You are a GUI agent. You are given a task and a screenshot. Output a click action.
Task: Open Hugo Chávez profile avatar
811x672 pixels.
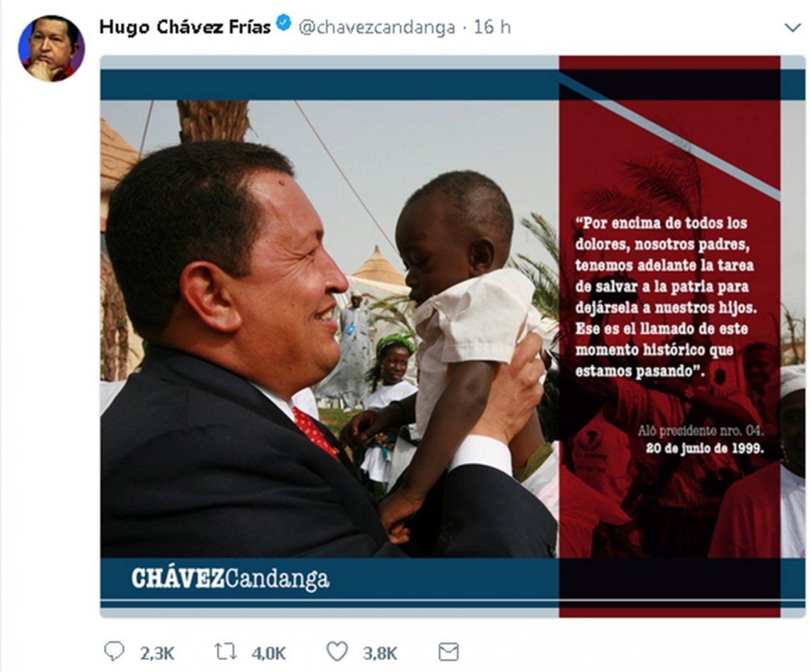51,48
